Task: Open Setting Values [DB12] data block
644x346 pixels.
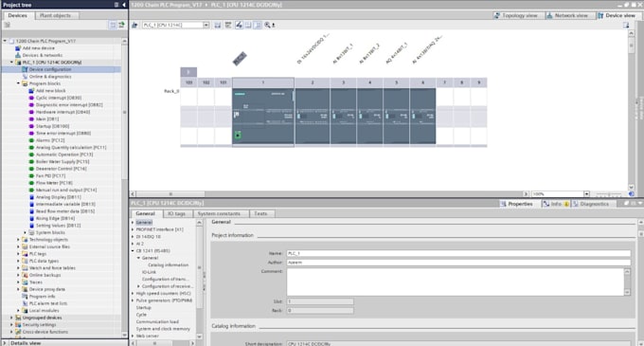Action: click(58, 226)
